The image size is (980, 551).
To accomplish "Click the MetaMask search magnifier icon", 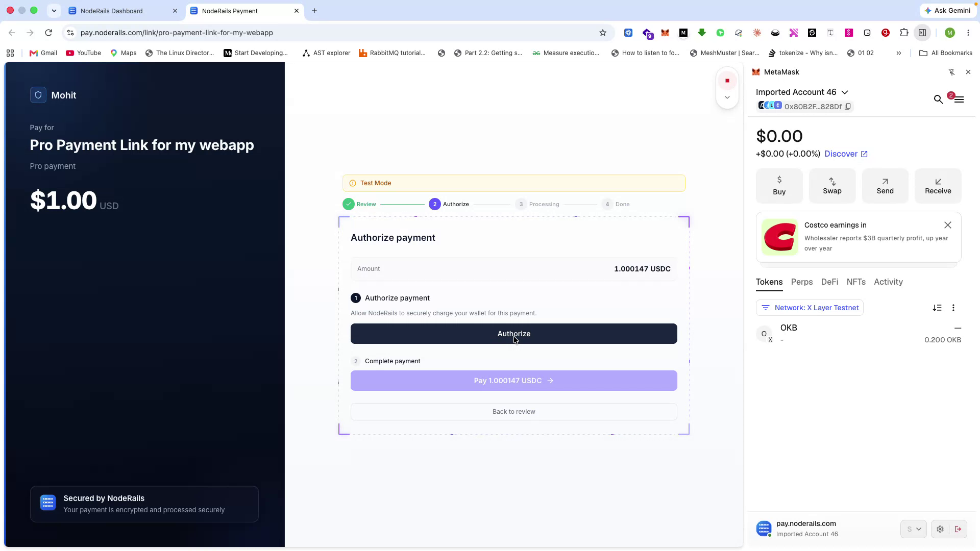I will pyautogui.click(x=938, y=99).
